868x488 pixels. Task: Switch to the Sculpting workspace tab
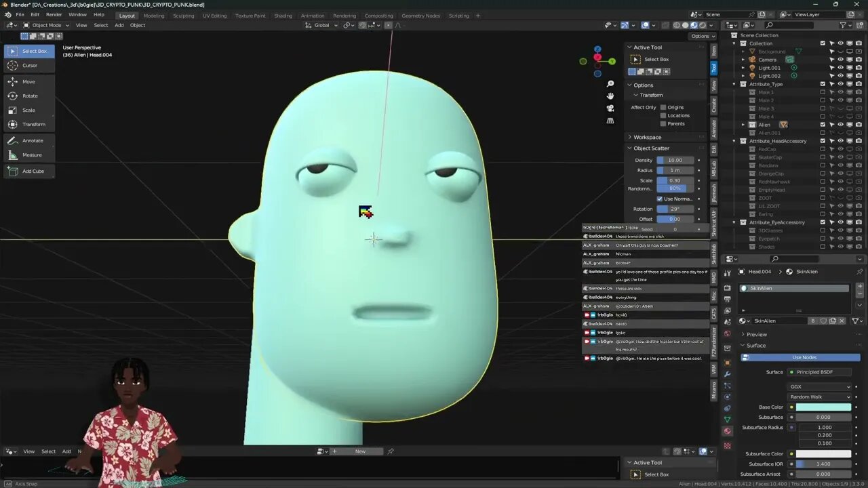tap(183, 16)
